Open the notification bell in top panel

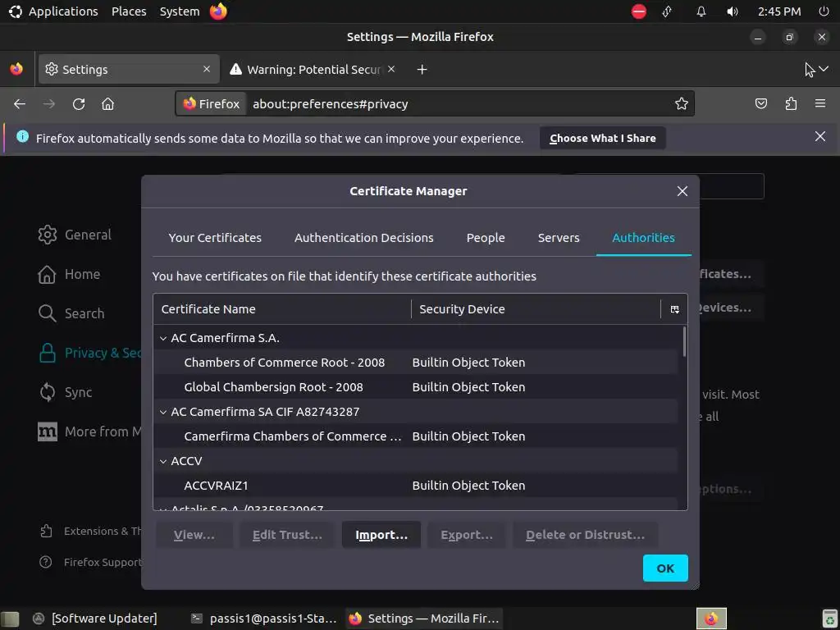701,11
